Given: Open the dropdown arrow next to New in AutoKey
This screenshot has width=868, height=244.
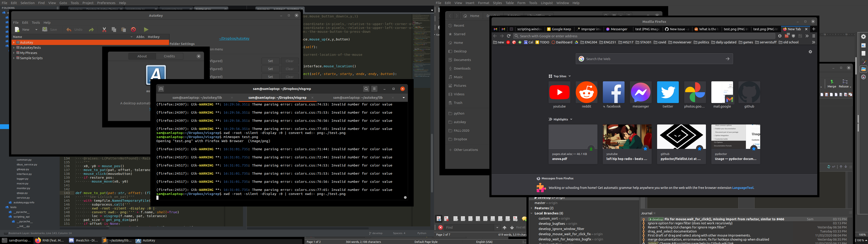Looking at the screenshot, I should (x=36, y=30).
